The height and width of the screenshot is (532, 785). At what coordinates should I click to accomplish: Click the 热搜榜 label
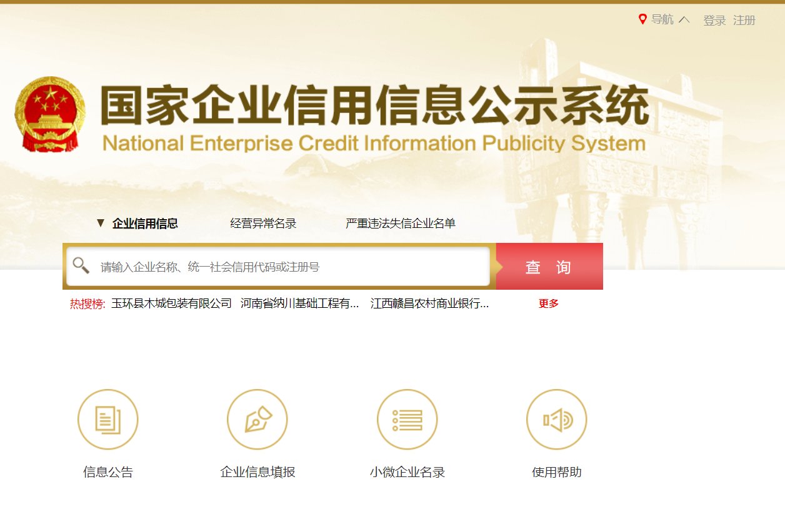click(x=87, y=304)
